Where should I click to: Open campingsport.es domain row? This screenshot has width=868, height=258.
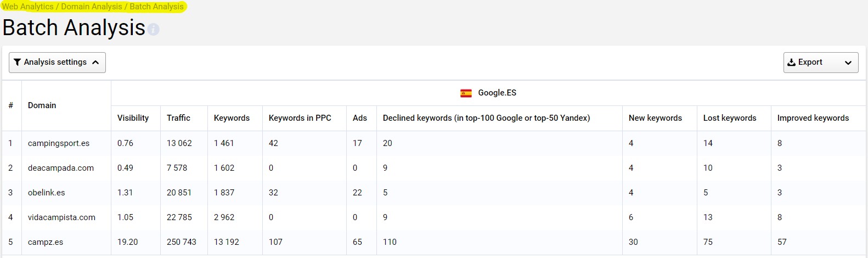(x=59, y=143)
